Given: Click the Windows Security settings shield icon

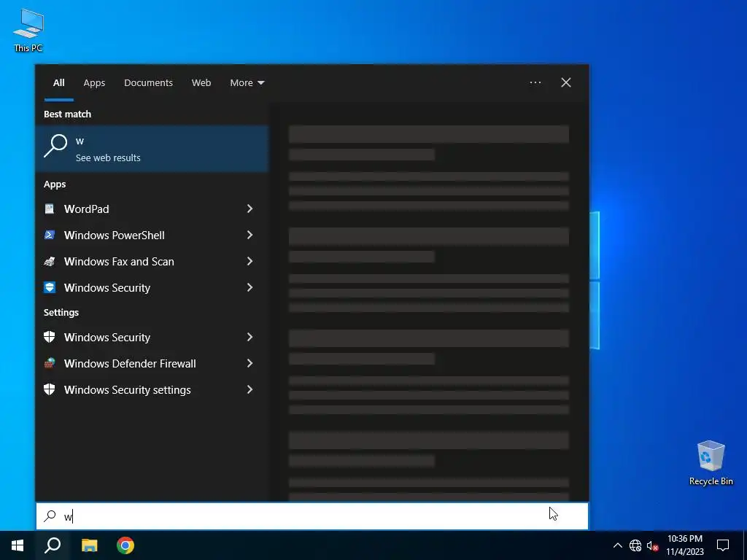Looking at the screenshot, I should [x=50, y=389].
